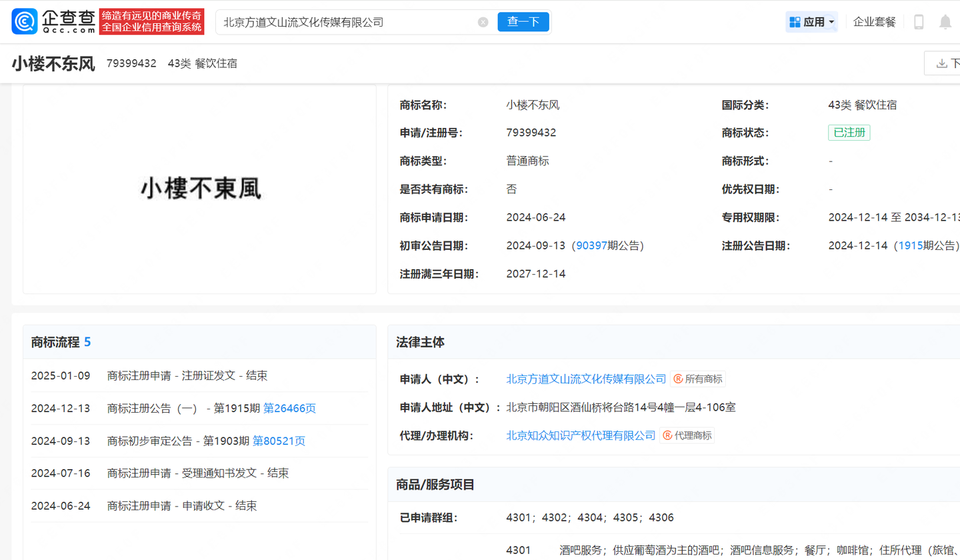960x560 pixels.
Task: Open 企业套餐 menu item
Action: 875,22
